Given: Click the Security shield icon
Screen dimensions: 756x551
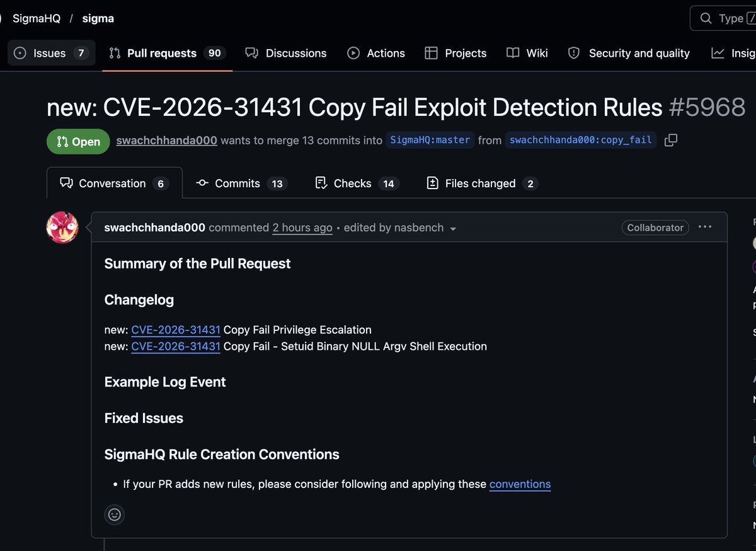Looking at the screenshot, I should click(x=573, y=53).
